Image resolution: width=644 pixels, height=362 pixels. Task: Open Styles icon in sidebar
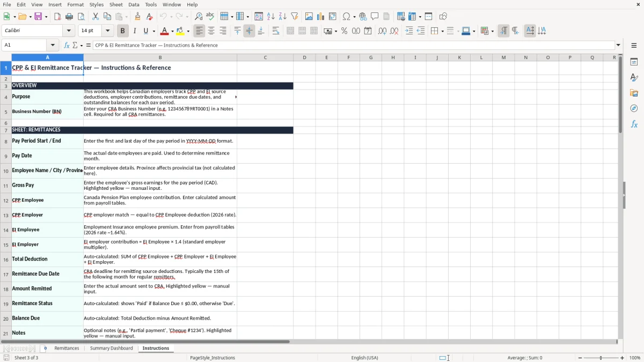[634, 77]
